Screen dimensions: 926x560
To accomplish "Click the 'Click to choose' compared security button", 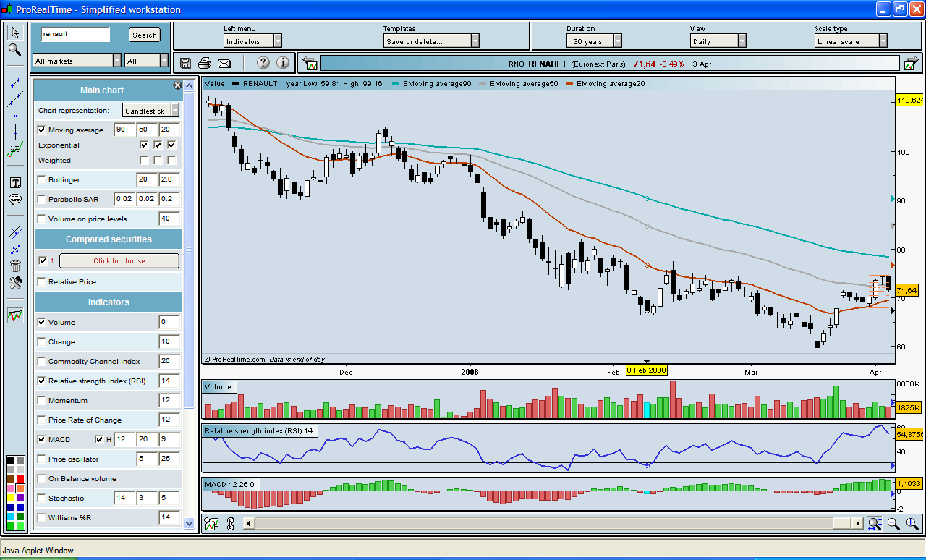I will pyautogui.click(x=119, y=260).
